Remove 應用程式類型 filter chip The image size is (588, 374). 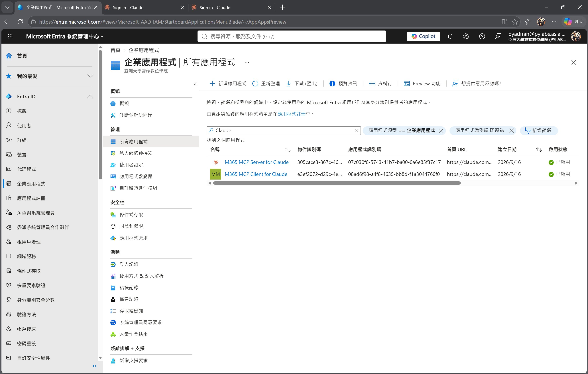click(x=441, y=131)
